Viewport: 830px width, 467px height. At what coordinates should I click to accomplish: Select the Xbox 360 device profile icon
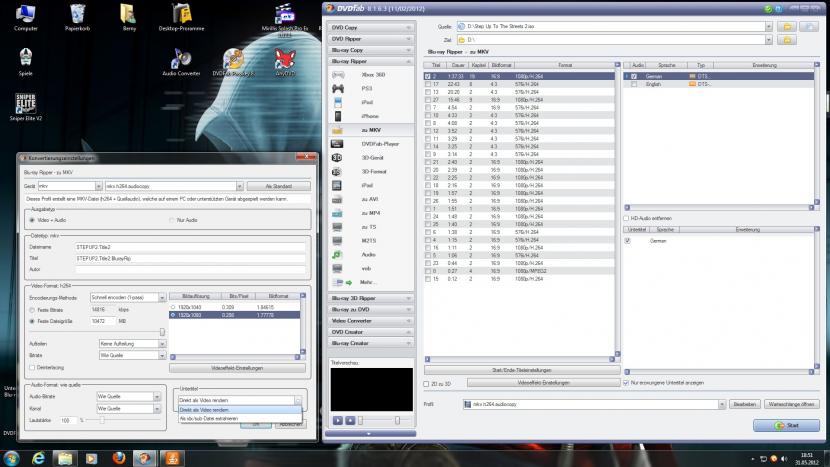339,75
